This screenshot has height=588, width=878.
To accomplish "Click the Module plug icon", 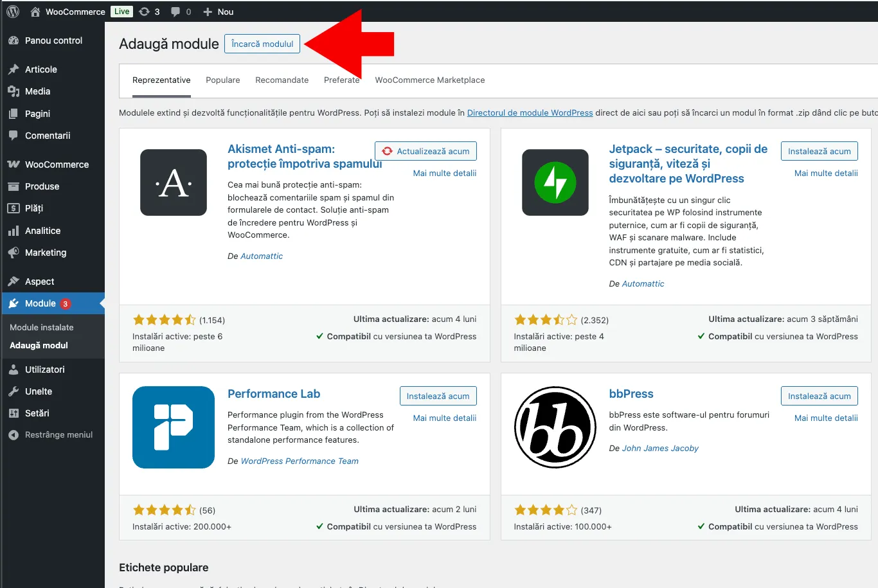I will click(x=13, y=303).
